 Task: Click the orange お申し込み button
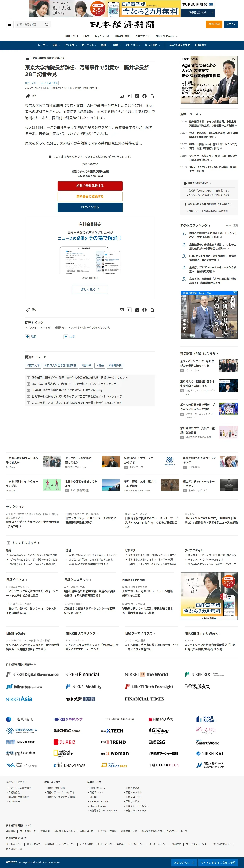tap(214, 24)
